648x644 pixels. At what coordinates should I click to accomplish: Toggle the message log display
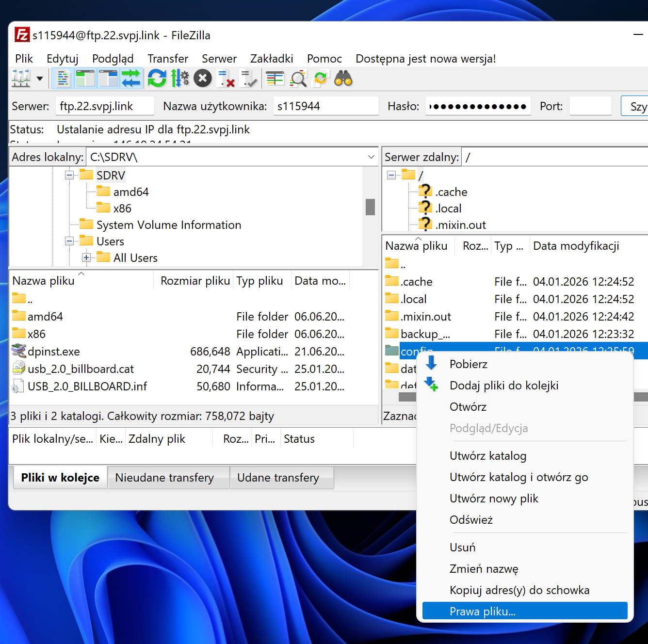click(63, 78)
